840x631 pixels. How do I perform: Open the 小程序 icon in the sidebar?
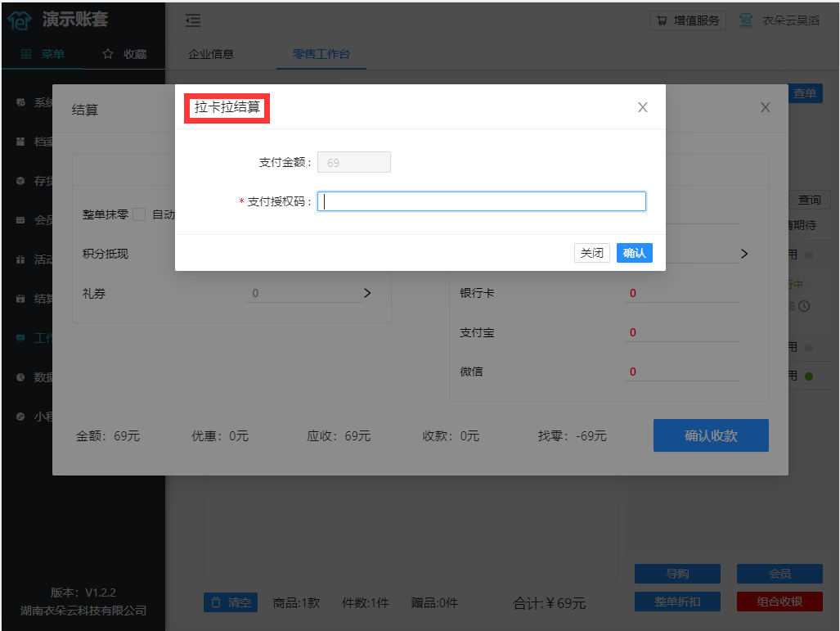20,417
